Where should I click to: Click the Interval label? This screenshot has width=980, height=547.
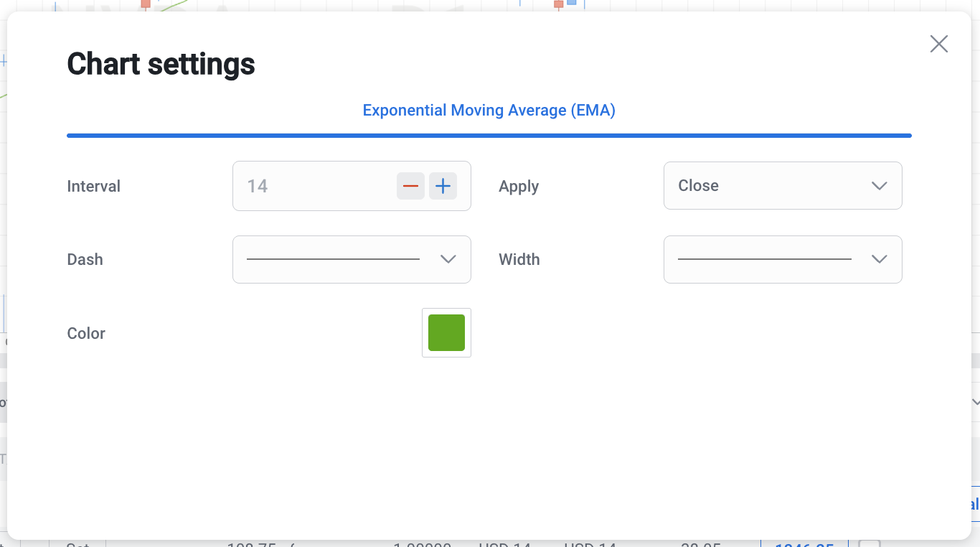[x=93, y=187]
